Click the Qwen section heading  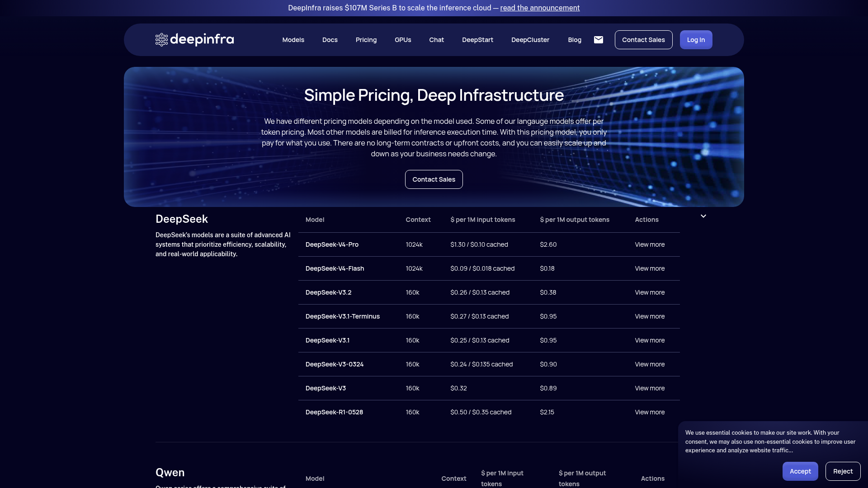click(x=170, y=473)
